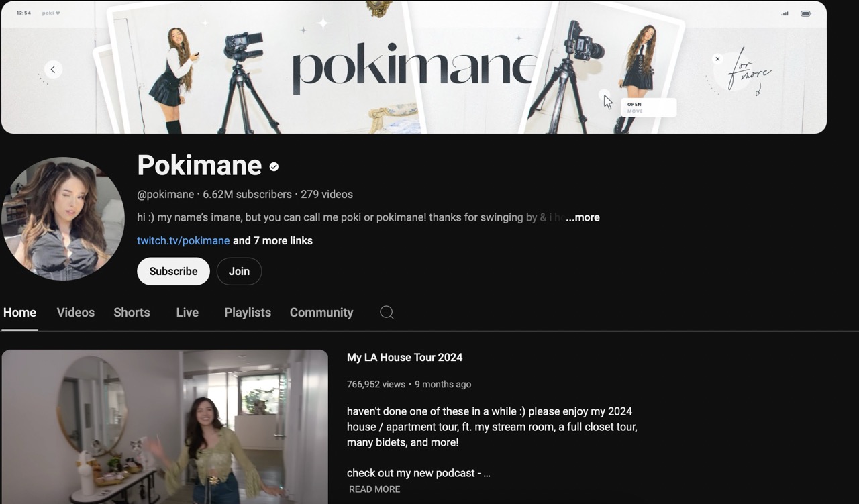Open the twitch.tv/pokimane link
Screen dimensions: 859x504
(183, 240)
